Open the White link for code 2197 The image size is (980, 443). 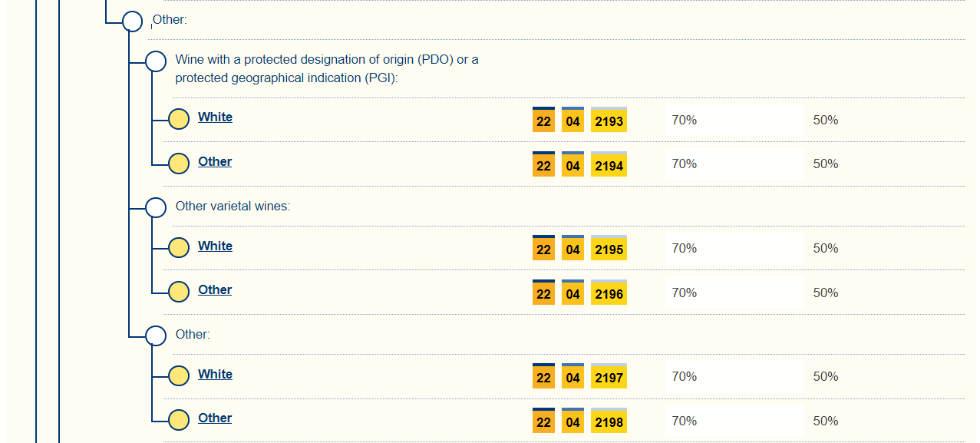coord(215,375)
